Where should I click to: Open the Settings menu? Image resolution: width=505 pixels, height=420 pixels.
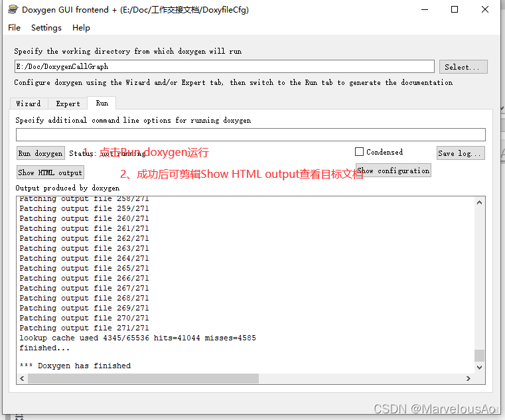tap(46, 28)
